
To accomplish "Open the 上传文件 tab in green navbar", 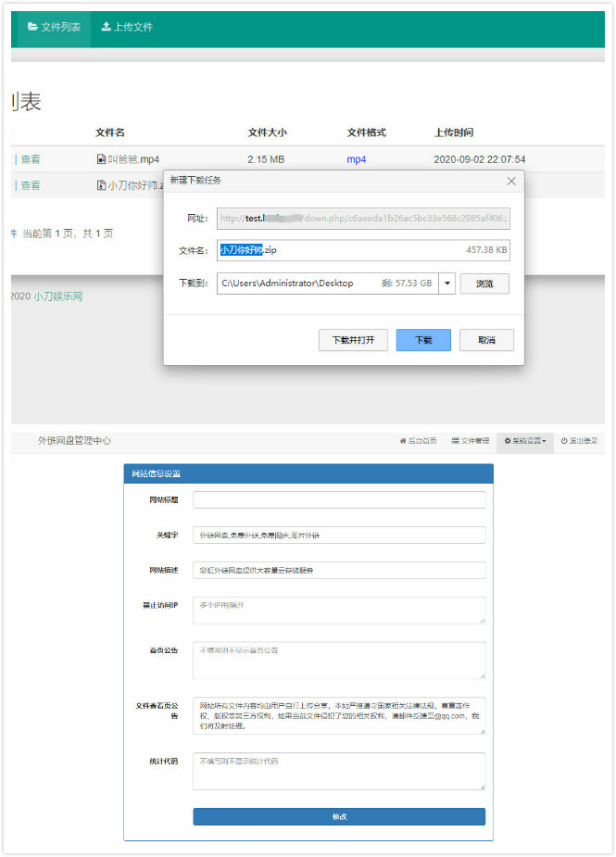I will [x=127, y=27].
